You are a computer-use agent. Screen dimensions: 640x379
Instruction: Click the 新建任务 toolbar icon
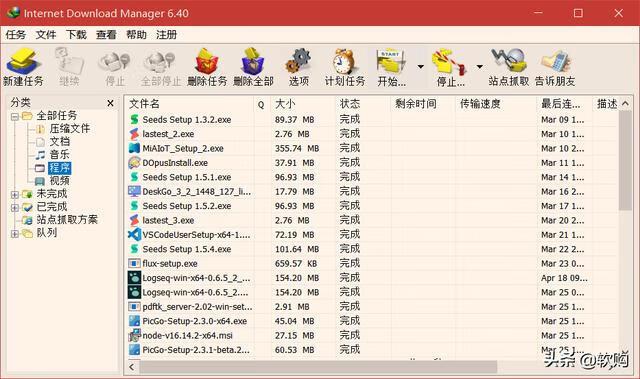(x=23, y=62)
